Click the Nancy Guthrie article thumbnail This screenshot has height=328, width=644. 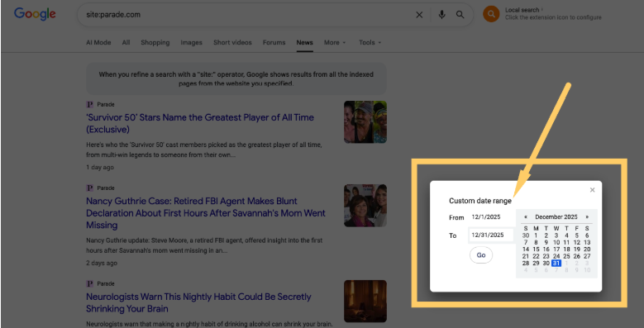click(365, 205)
